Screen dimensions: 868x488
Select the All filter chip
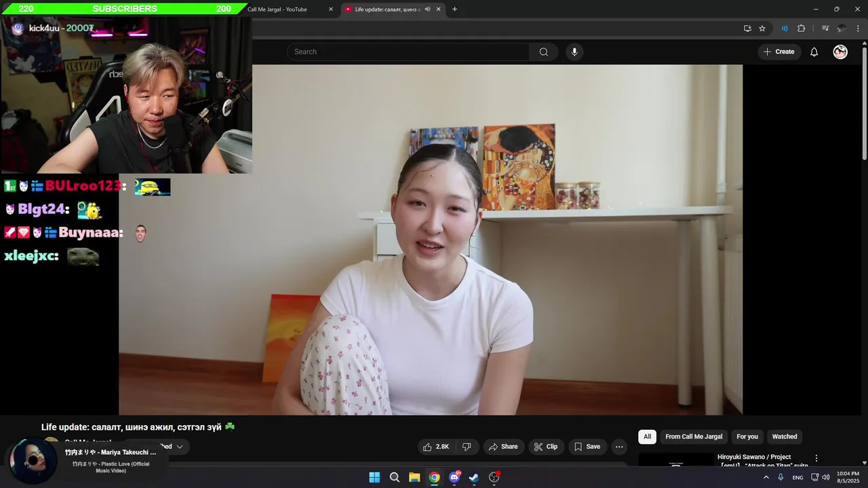point(647,436)
